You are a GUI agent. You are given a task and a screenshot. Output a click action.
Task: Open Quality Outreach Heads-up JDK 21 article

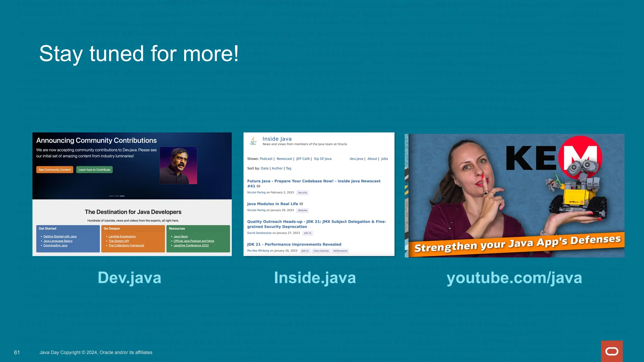pyautogui.click(x=316, y=224)
